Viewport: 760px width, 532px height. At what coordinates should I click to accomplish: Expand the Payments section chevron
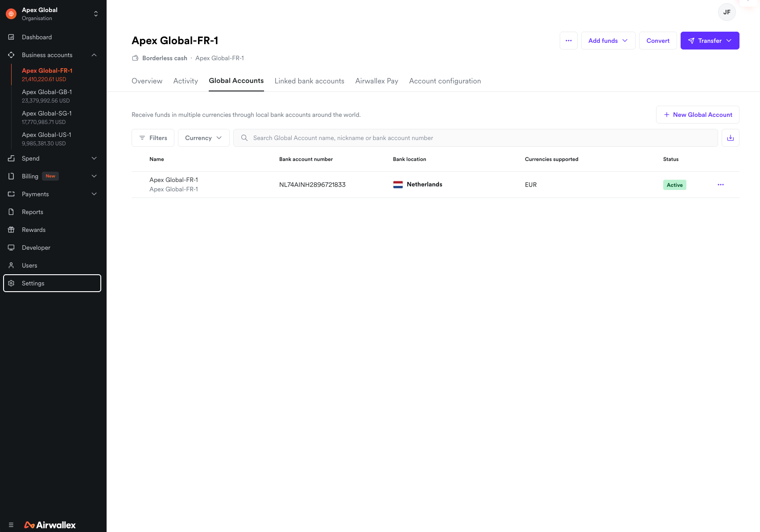coord(94,194)
